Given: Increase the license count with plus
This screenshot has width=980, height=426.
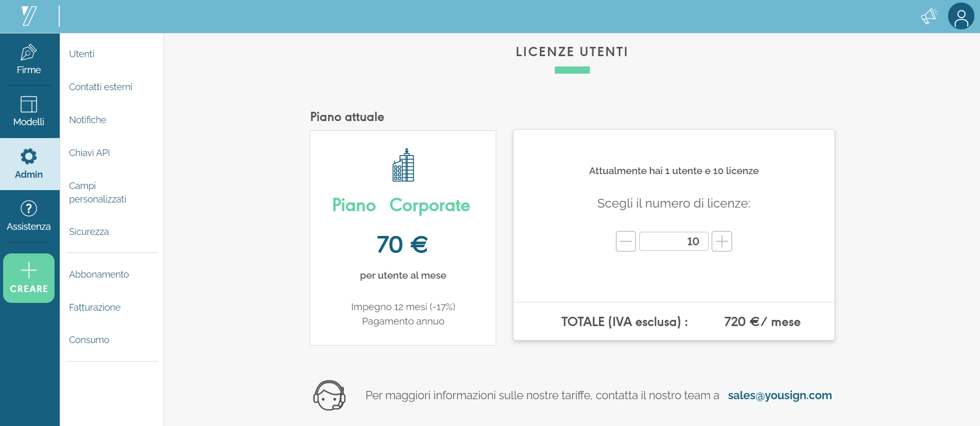Looking at the screenshot, I should point(722,241).
